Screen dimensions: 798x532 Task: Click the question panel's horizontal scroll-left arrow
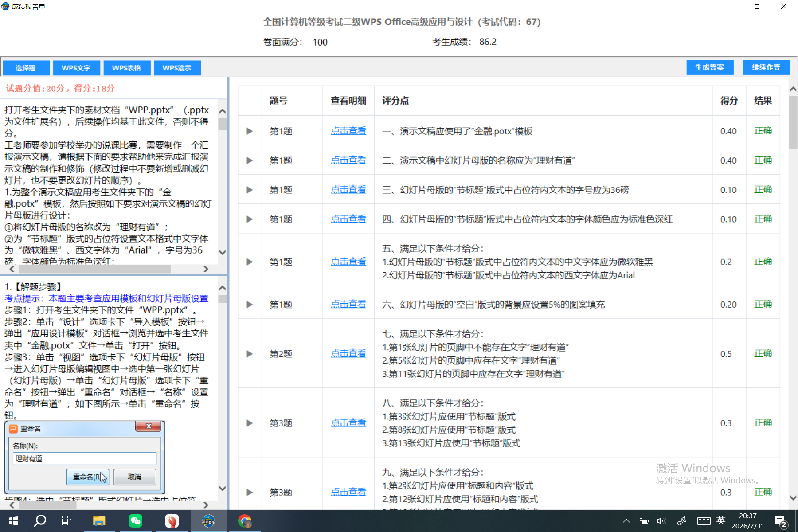click(12, 269)
